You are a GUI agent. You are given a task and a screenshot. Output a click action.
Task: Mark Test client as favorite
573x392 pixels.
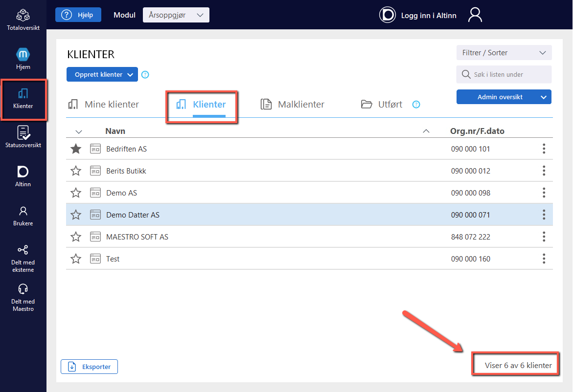[x=76, y=259]
